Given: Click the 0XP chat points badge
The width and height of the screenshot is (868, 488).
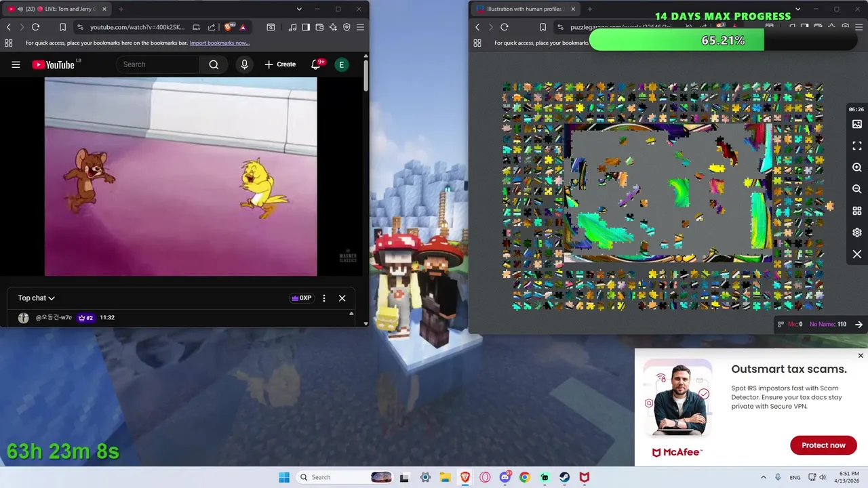Looking at the screenshot, I should [x=301, y=298].
